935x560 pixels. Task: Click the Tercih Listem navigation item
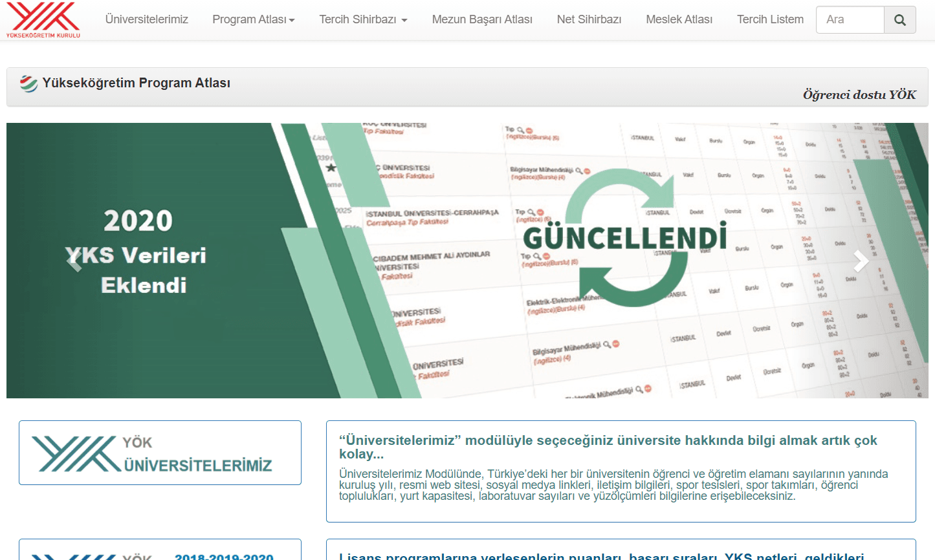click(x=770, y=19)
